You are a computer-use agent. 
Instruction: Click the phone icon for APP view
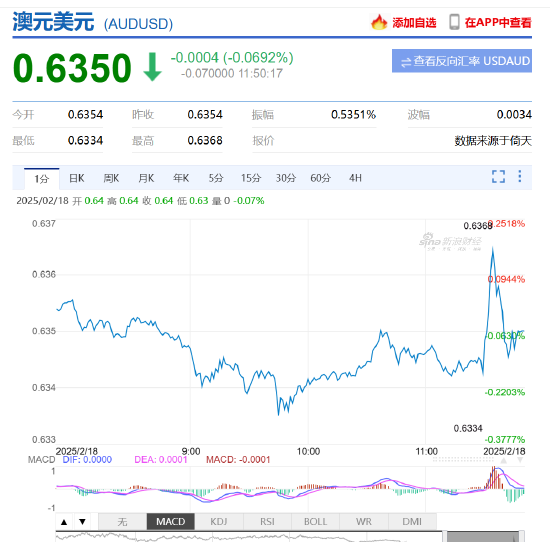coord(454,22)
